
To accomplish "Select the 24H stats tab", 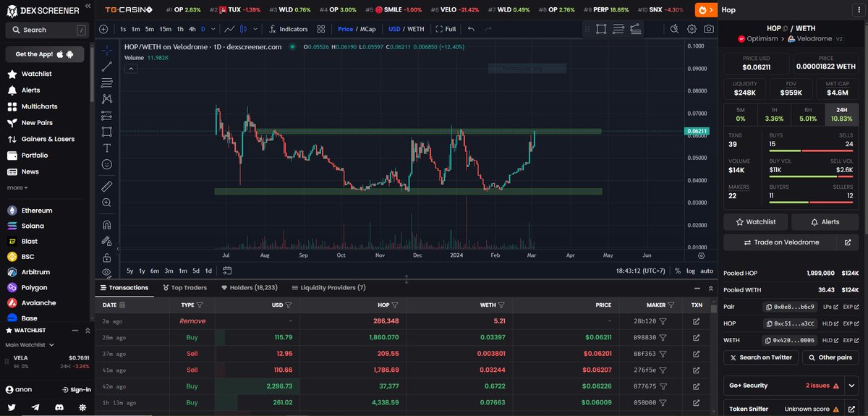I will point(842,114).
